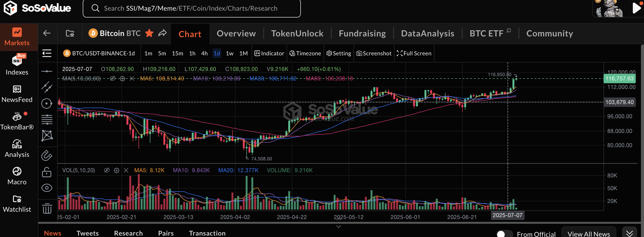This screenshot has height=237, width=644.
Task: Collapse the drawing tools sidebar
Action: click(47, 53)
